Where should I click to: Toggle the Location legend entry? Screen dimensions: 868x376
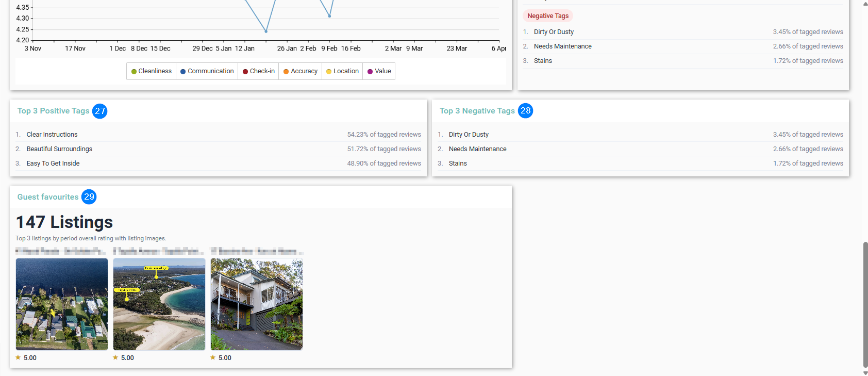[x=342, y=71]
